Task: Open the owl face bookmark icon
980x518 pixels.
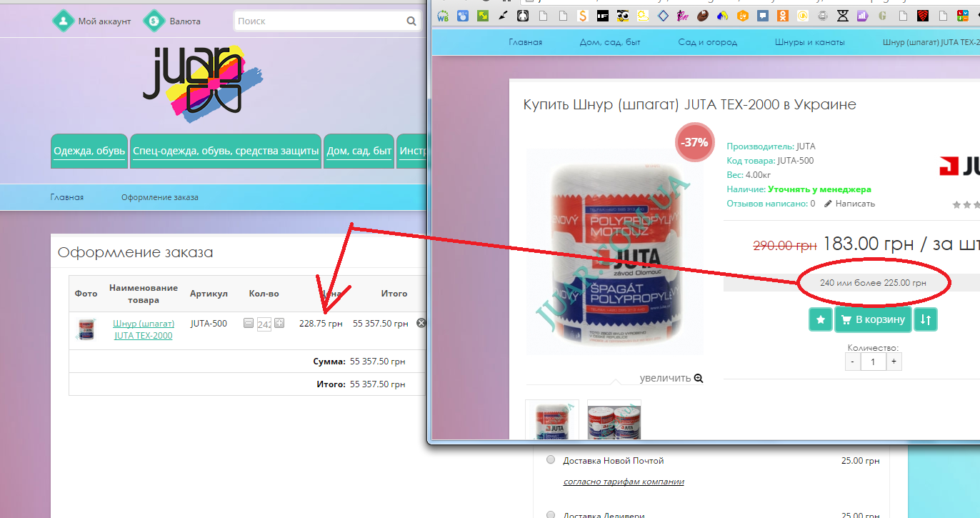Action: 623,16
